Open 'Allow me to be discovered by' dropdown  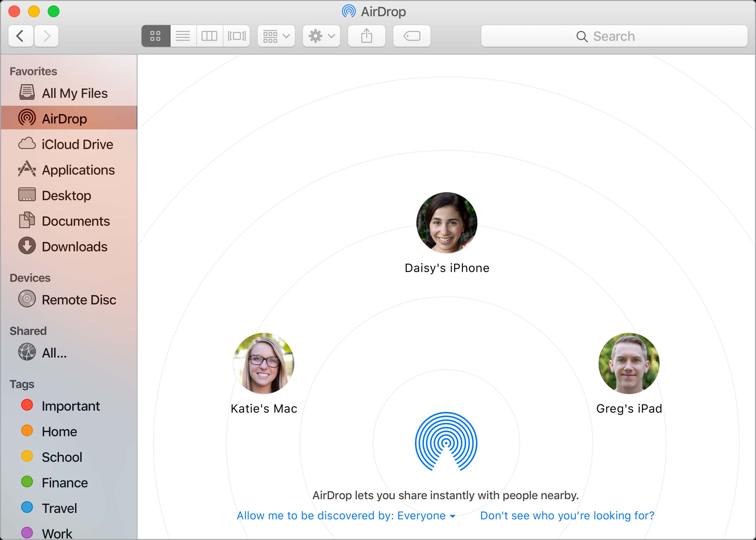346,516
